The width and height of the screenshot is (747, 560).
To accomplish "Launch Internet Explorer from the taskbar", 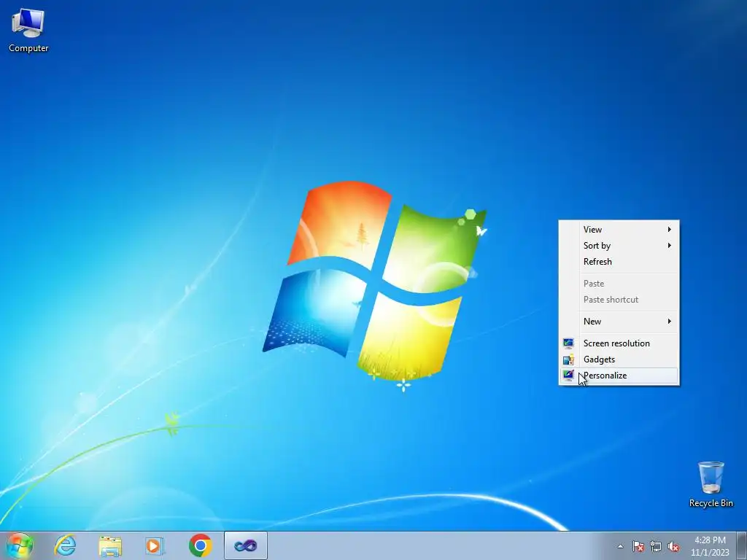I will pyautogui.click(x=65, y=545).
